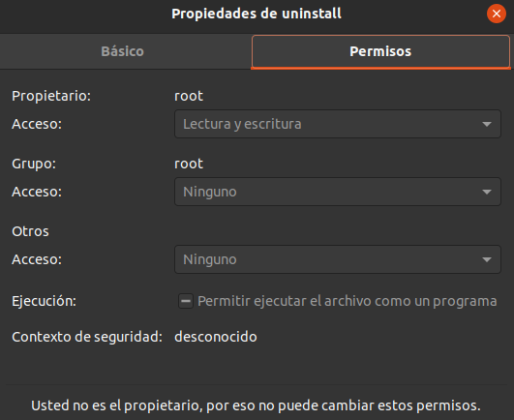Click the owner value 'root' next to Propietario
The width and height of the screenshot is (514, 420).
click(x=189, y=96)
